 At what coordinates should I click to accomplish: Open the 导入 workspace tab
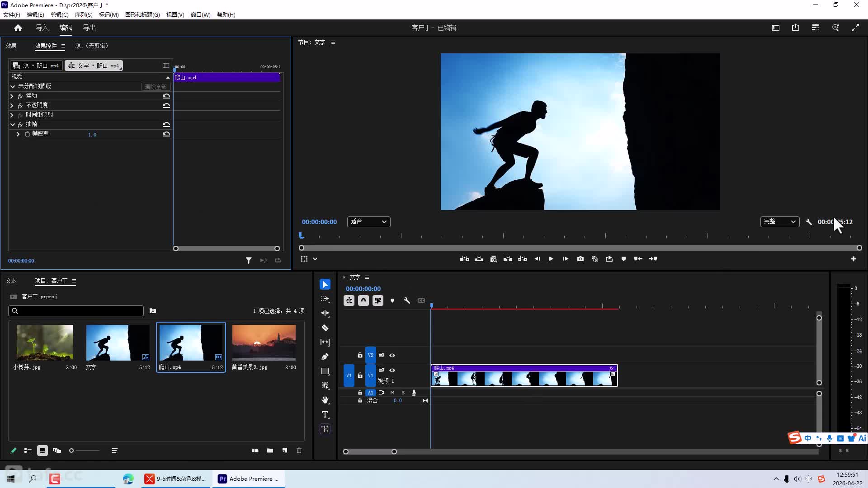tap(42, 28)
